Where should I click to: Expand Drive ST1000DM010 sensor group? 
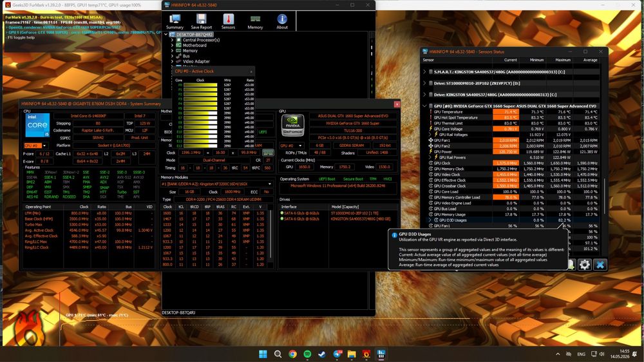click(424, 83)
